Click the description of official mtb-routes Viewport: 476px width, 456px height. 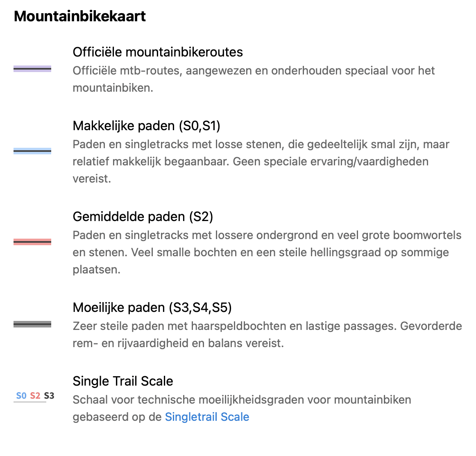tap(254, 79)
